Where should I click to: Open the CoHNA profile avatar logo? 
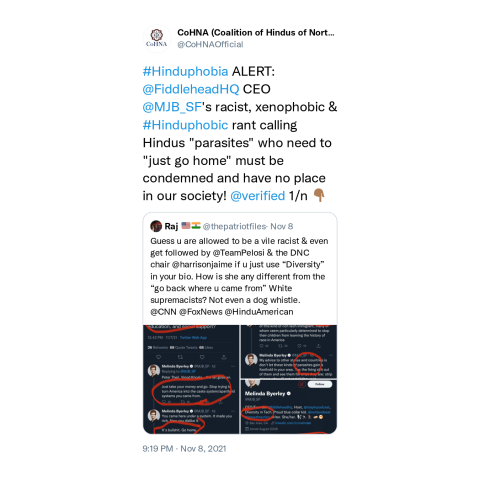coord(157,38)
